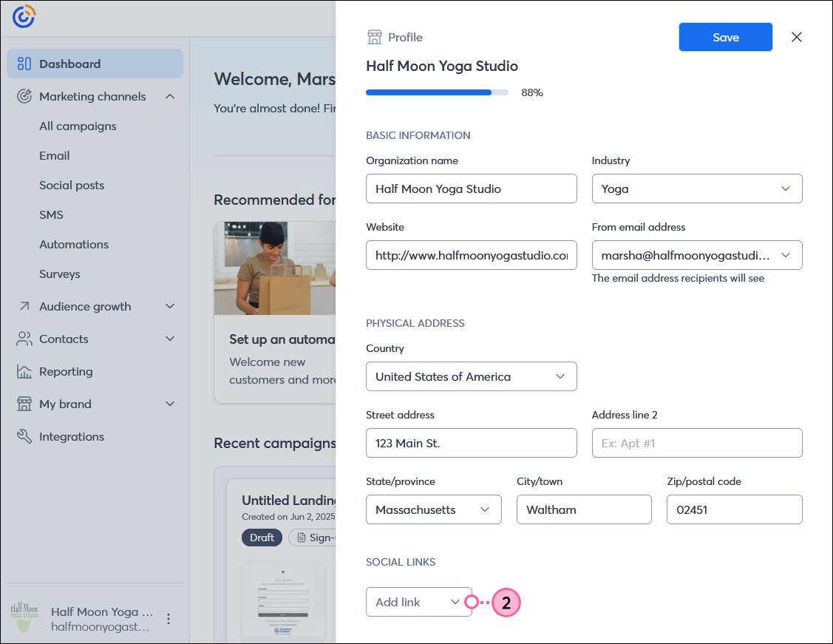Viewport: 833px width, 644px height.
Task: Click the Contacts people icon
Action: click(x=24, y=339)
